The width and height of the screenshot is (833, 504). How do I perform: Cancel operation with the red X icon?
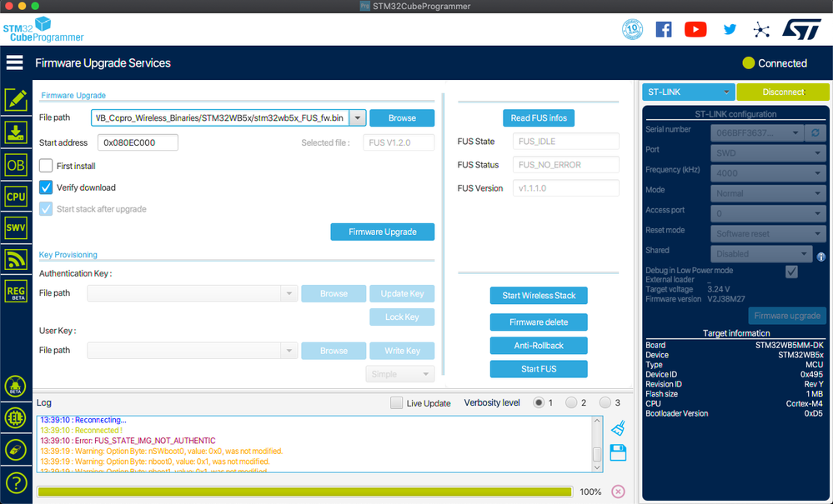pos(618,492)
